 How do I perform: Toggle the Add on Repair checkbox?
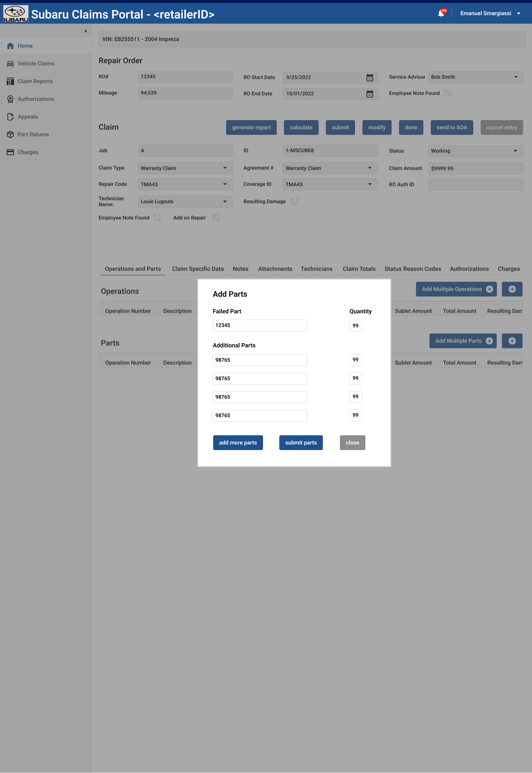click(x=216, y=218)
